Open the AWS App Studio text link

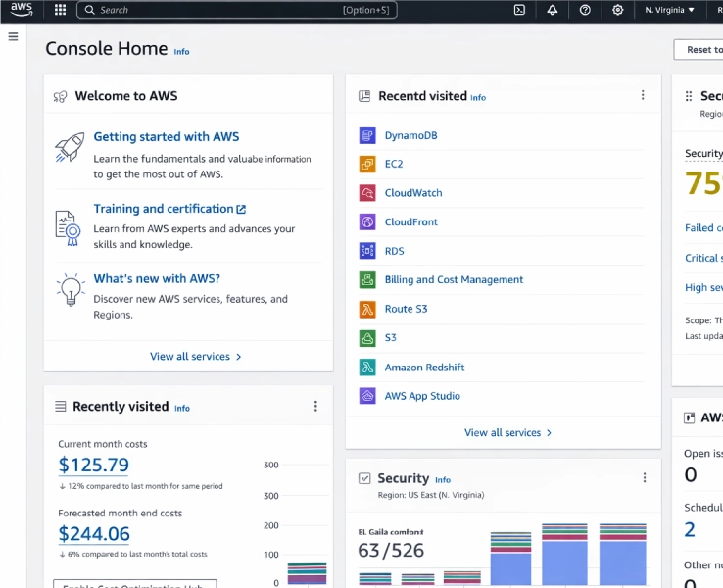click(422, 396)
